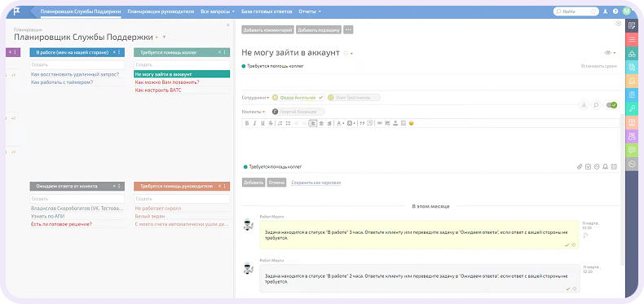Open the note-edit icon atop right sidebar
Screen dimensions: 644x304
[632, 25]
